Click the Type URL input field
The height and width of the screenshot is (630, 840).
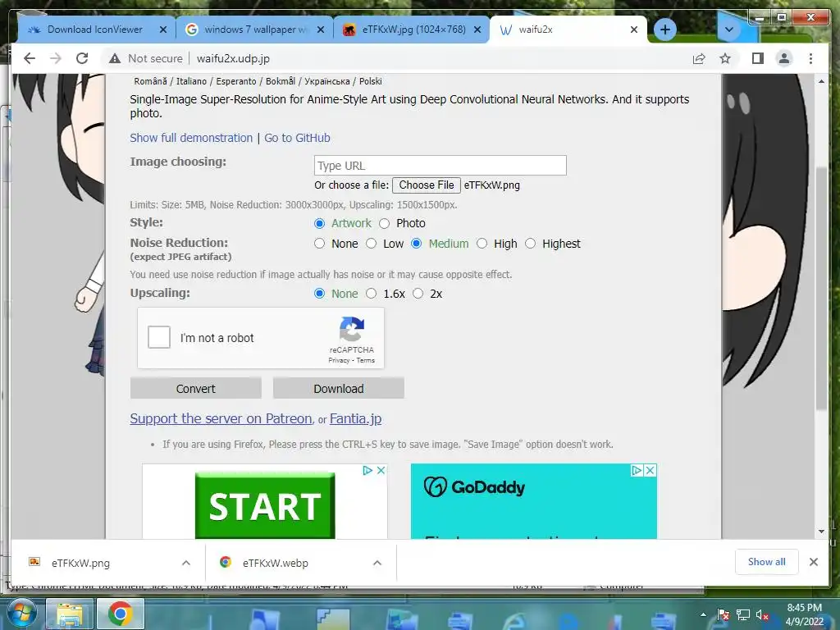coord(440,166)
